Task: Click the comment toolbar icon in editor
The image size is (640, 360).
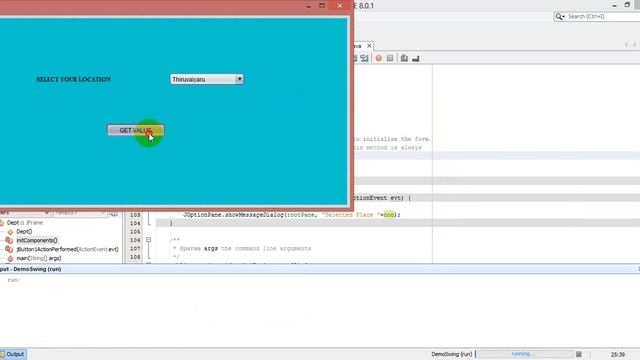Action: pyautogui.click(x=404, y=58)
